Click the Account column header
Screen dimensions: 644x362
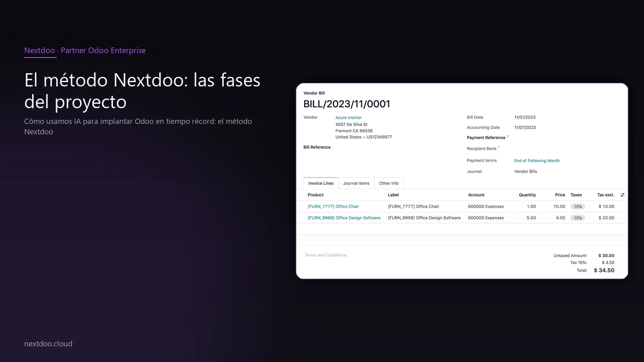[476, 195]
